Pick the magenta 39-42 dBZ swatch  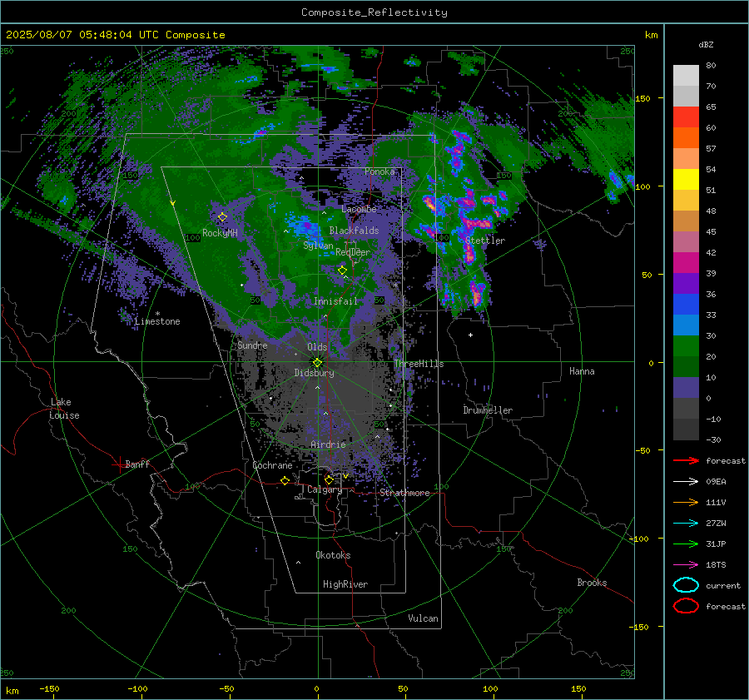pyautogui.click(x=686, y=263)
